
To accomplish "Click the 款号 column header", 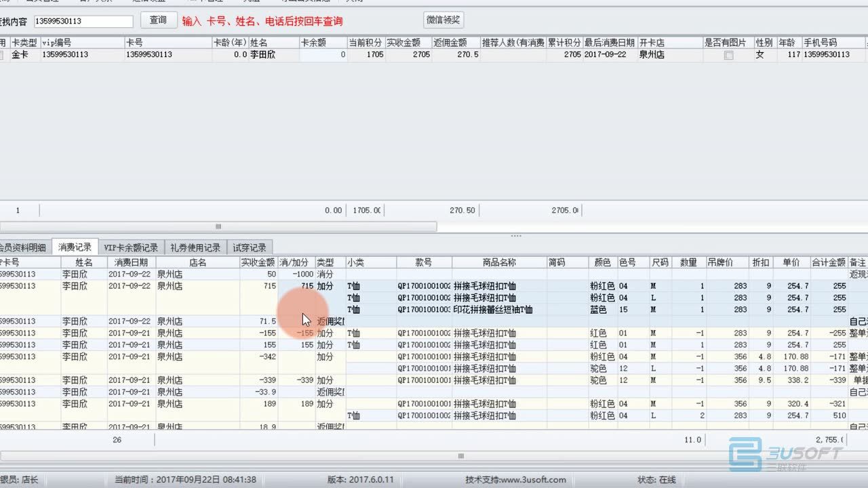I will [425, 262].
